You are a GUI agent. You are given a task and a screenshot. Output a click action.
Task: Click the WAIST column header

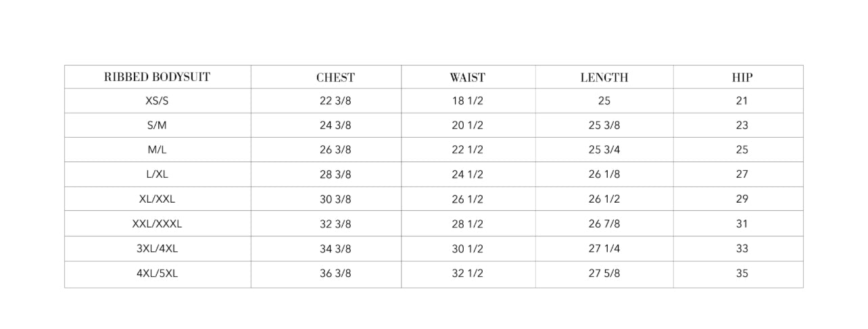pyautogui.click(x=467, y=78)
